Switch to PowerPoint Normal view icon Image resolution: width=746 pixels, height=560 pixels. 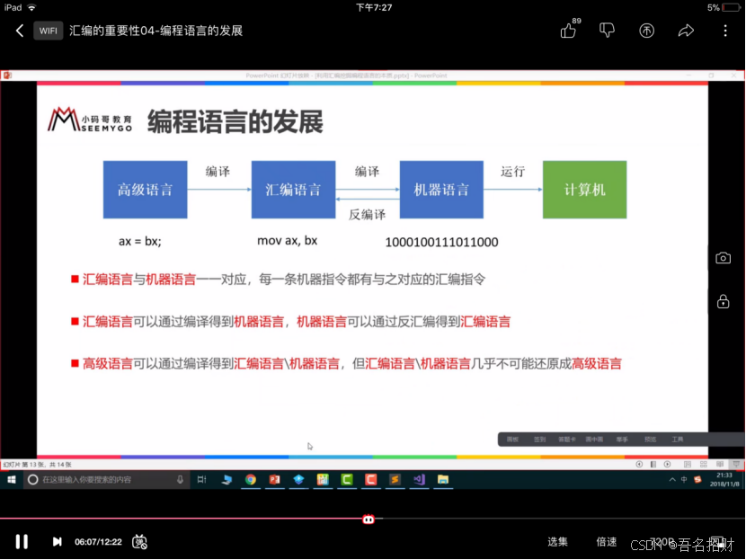(688, 465)
